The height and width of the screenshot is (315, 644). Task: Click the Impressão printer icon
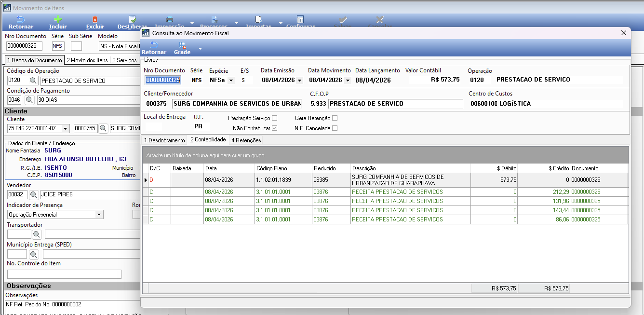point(169,20)
